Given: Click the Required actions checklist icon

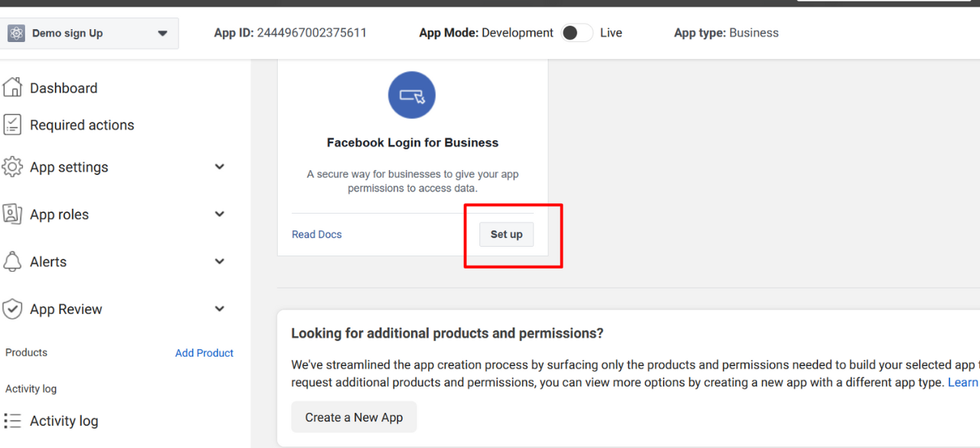Looking at the screenshot, I should point(12,125).
